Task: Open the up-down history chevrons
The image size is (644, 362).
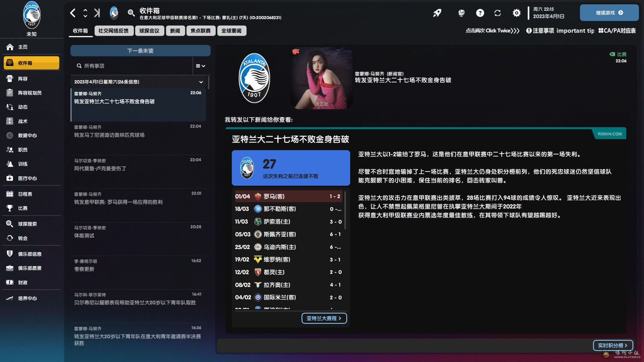Action: pyautogui.click(x=85, y=13)
